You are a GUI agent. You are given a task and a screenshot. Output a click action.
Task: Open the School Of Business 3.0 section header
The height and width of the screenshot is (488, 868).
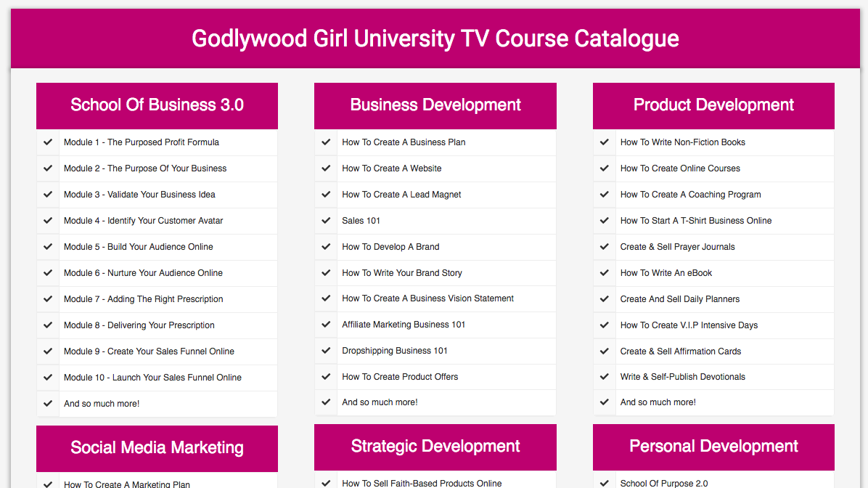pyautogui.click(x=157, y=105)
